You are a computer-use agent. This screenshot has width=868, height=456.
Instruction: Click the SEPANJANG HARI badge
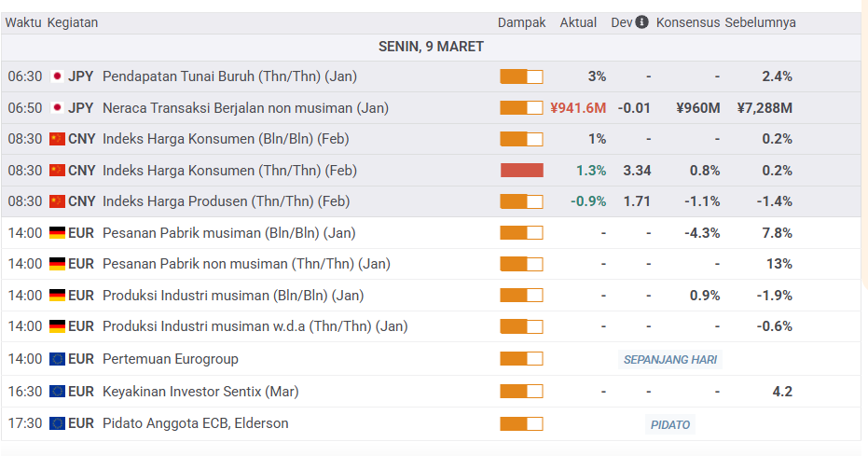click(670, 360)
